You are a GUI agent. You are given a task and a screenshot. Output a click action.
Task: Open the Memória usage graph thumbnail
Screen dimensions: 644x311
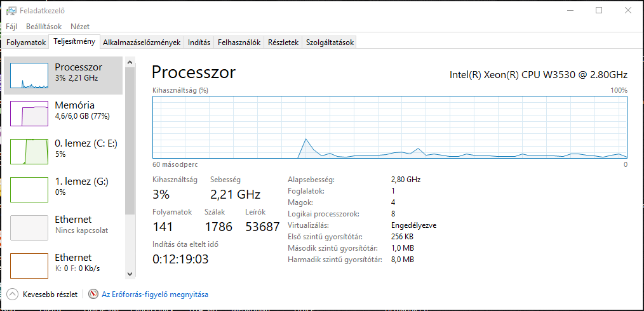coord(29,114)
